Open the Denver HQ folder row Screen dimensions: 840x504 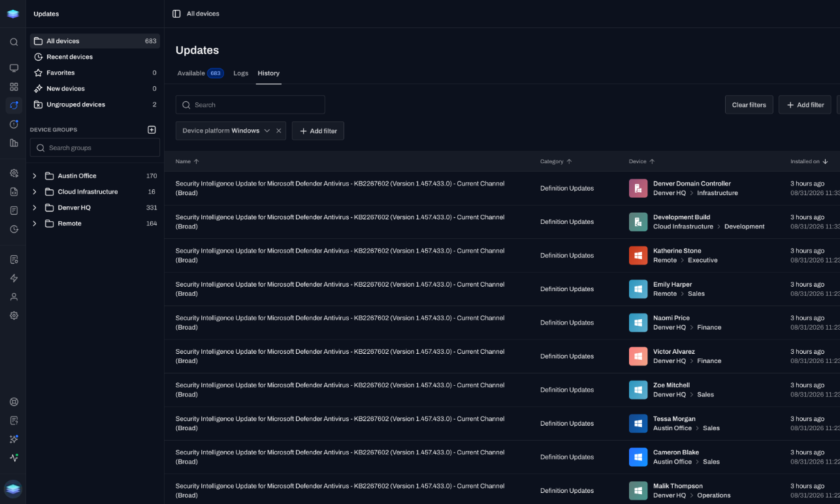95,208
